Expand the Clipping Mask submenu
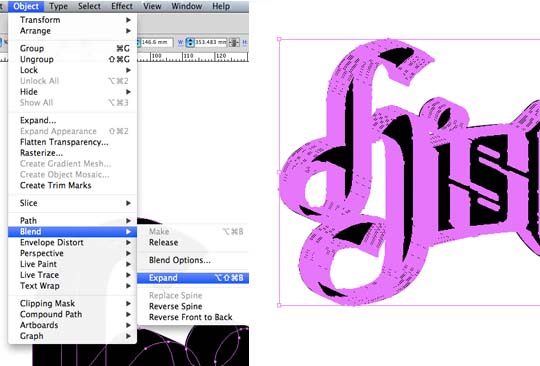The image size is (540, 366). tap(72, 303)
